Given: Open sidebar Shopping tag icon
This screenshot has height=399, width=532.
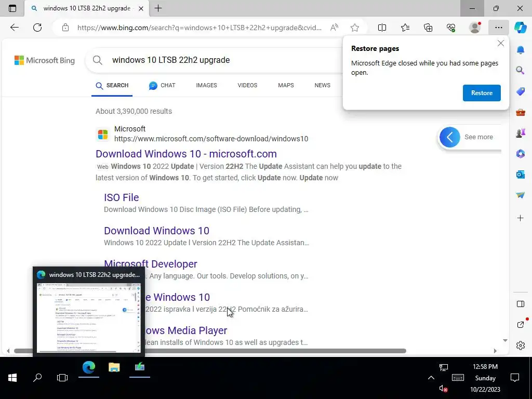Looking at the screenshot, I should [x=520, y=91].
